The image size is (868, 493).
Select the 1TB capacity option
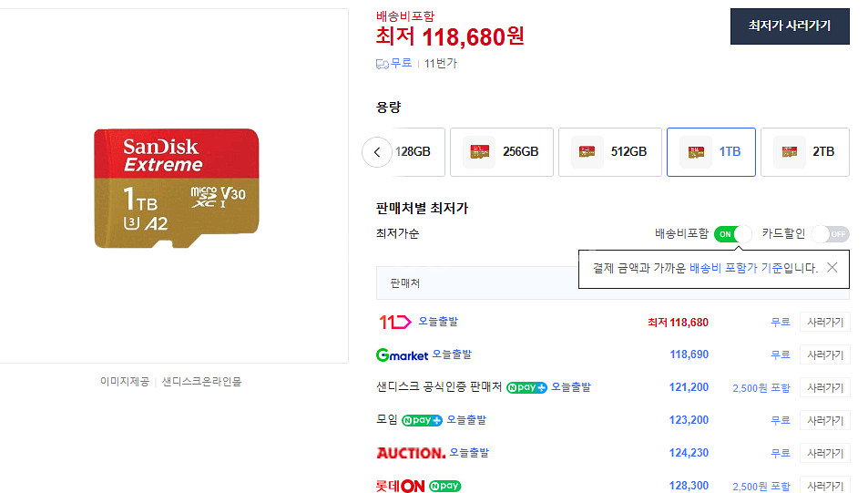[x=710, y=152]
